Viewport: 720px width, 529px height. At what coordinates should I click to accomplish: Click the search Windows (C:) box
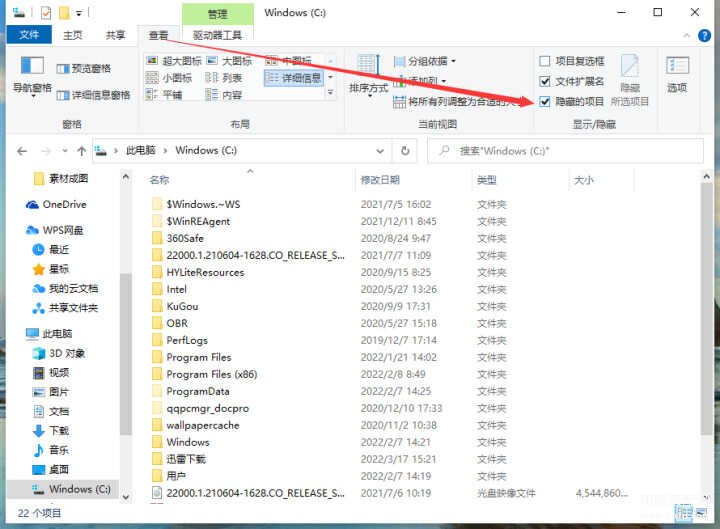[x=565, y=151]
